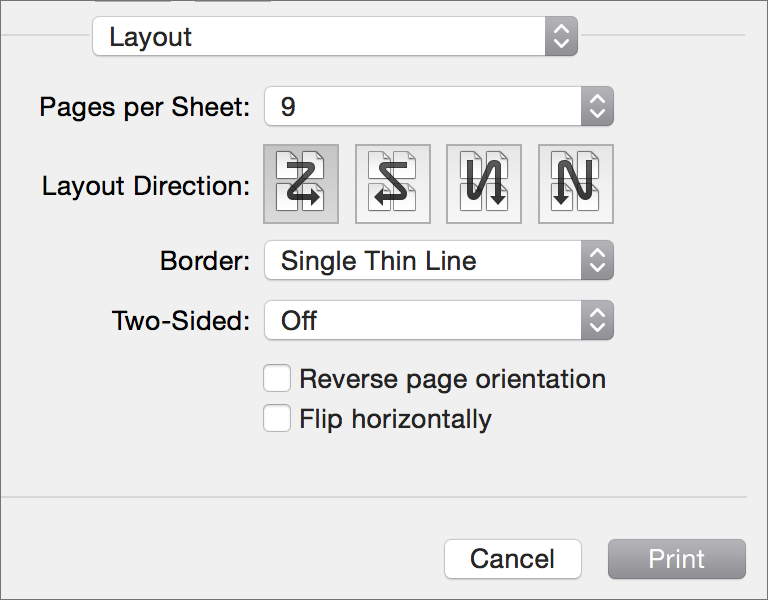
Task: Open the Border dropdown showing Single Thin Line
Action: coord(439,260)
